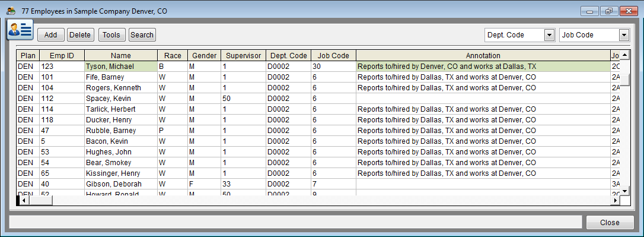Click Supervisor 33 in Gibson row
Screen dimensions: 644x237
point(243,184)
